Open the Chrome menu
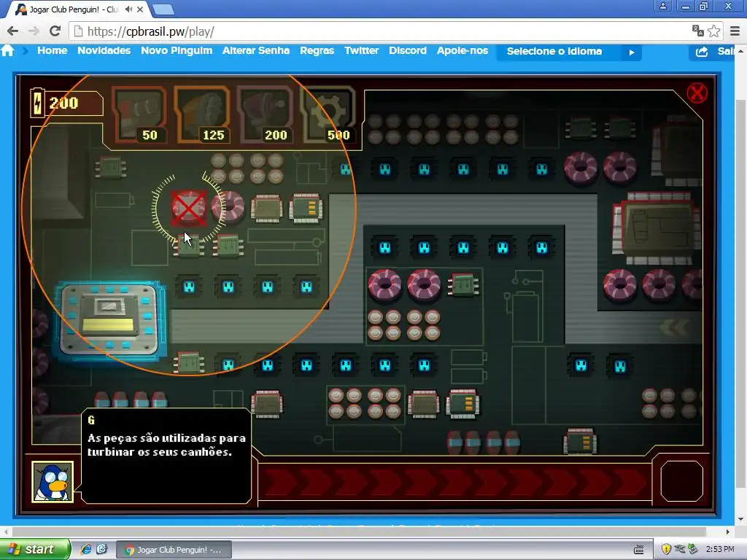 click(x=735, y=31)
